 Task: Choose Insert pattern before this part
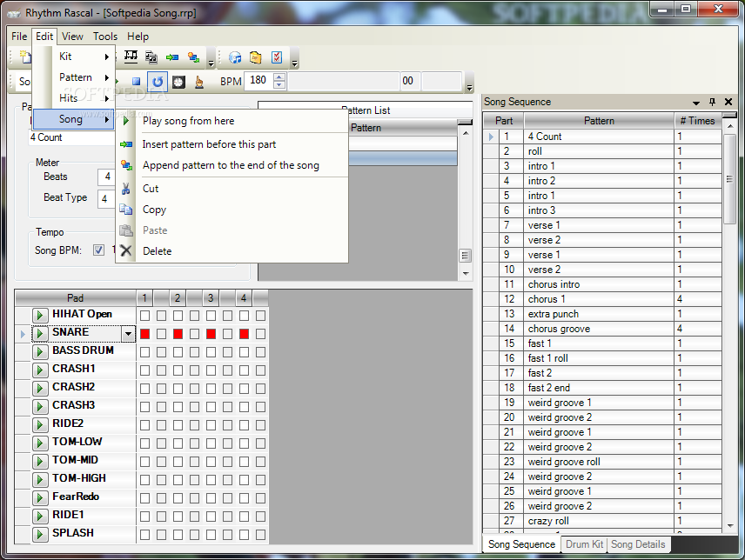click(232, 144)
